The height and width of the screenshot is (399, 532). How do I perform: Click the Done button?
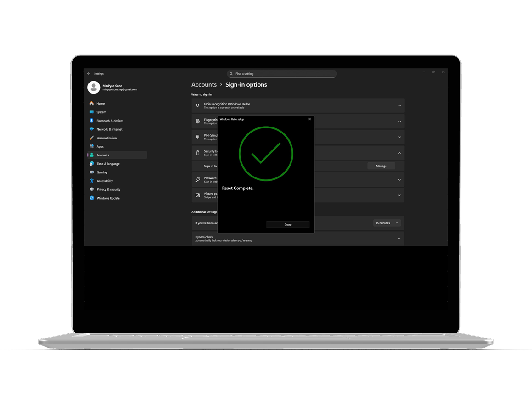click(288, 225)
